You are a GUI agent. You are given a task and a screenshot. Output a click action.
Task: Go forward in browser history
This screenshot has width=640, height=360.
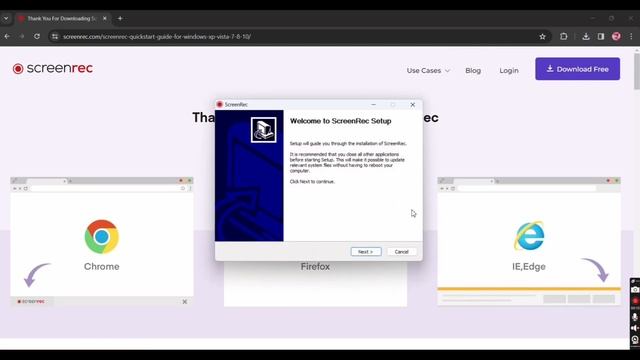tap(22, 36)
